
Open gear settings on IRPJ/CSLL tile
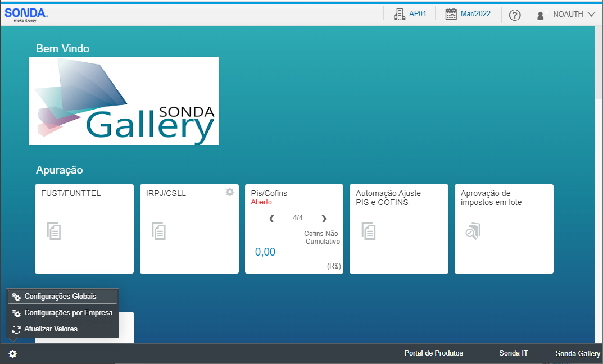230,192
